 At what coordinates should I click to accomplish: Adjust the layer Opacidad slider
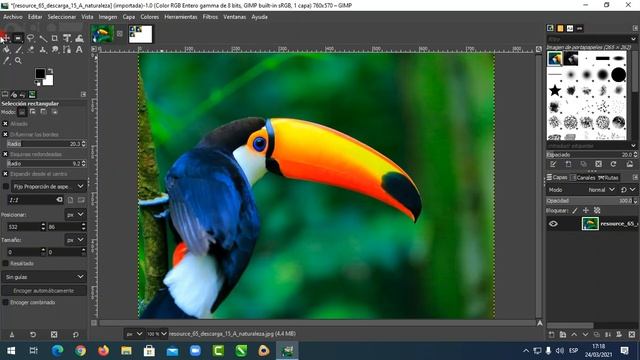[x=591, y=201]
